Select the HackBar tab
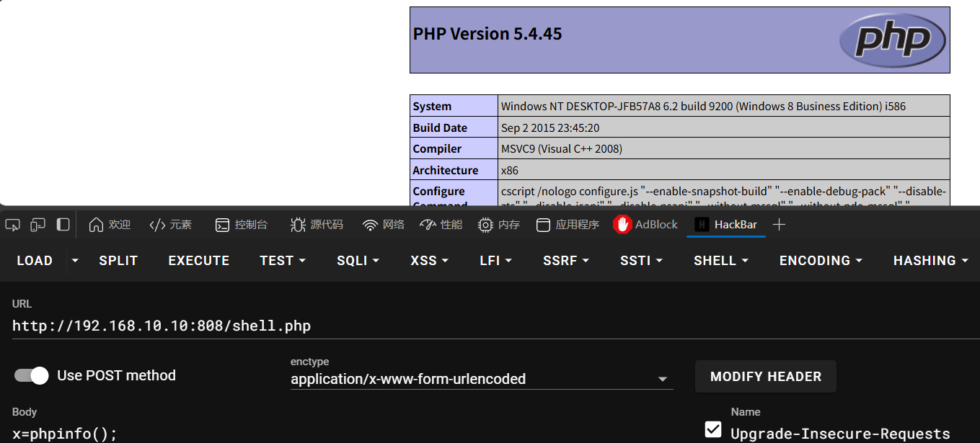 click(x=726, y=225)
